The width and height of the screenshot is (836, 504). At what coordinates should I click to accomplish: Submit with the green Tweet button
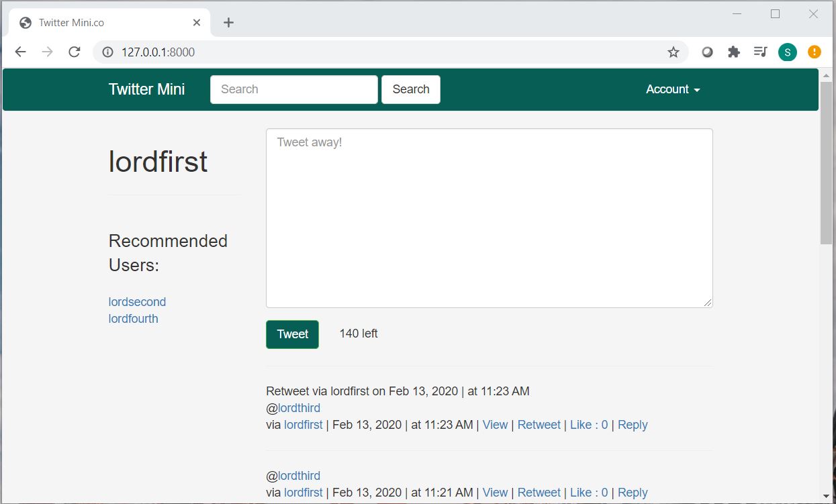click(x=293, y=334)
